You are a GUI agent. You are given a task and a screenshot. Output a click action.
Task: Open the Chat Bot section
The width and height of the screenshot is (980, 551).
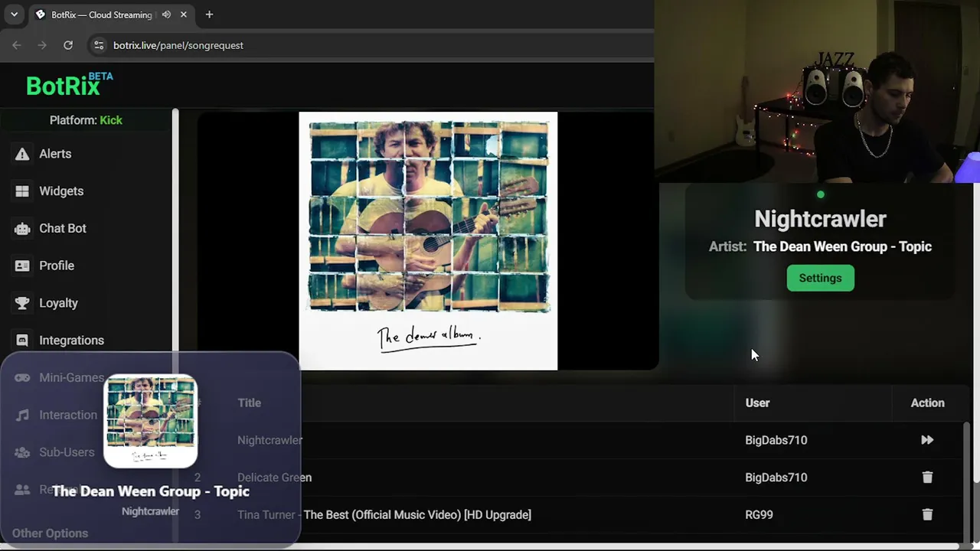63,229
